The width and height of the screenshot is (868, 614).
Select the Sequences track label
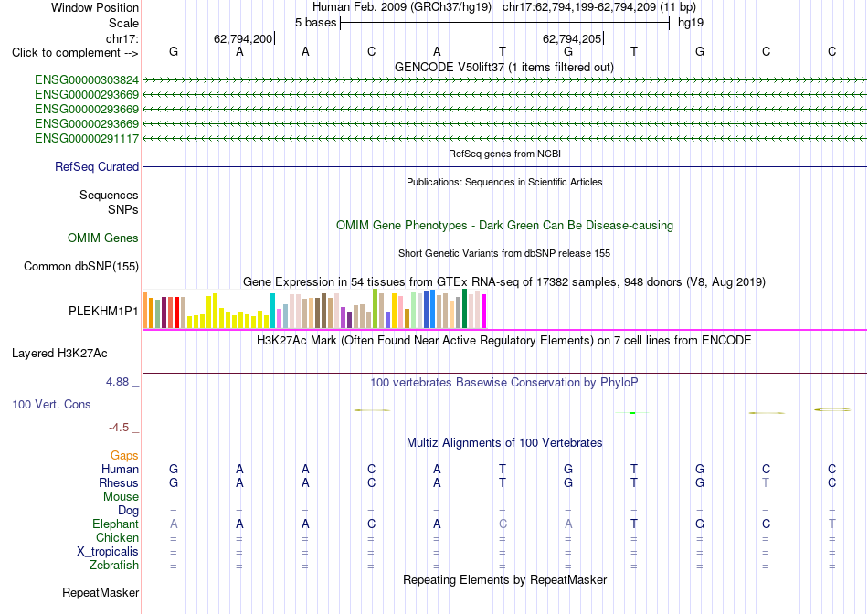109,195
